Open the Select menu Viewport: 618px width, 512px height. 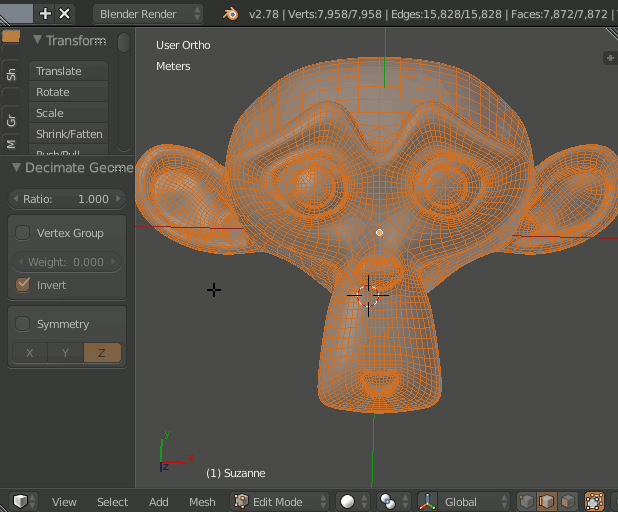[112, 502]
